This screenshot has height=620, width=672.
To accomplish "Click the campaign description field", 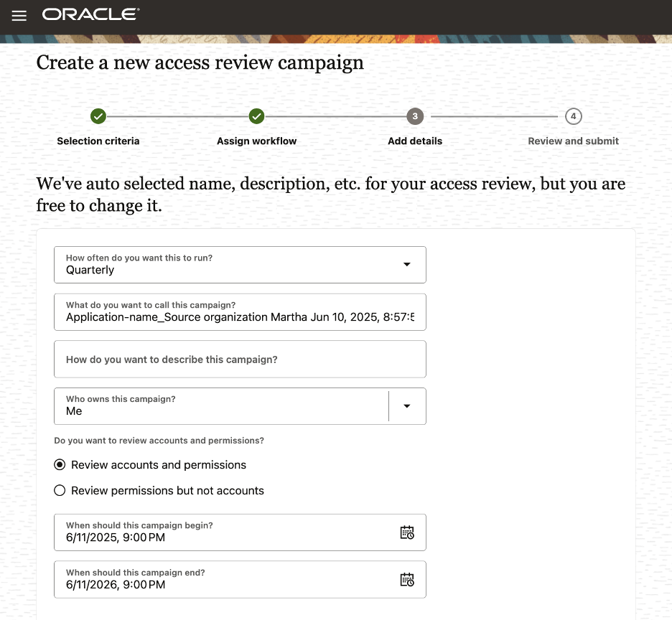I will [x=241, y=359].
